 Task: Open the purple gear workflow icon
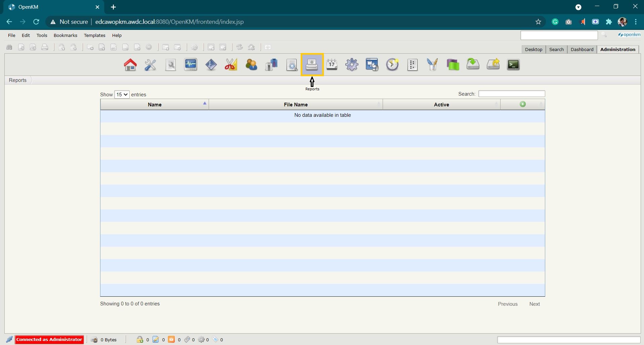click(x=352, y=64)
